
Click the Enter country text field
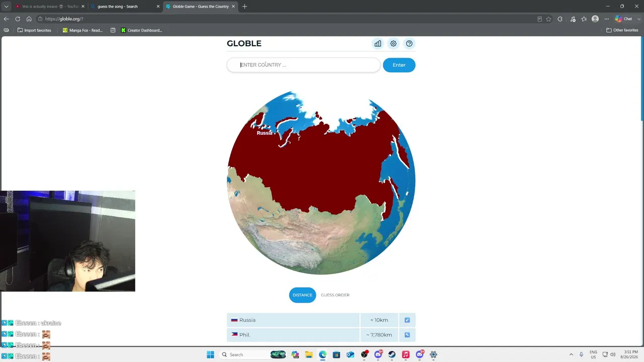[303, 65]
